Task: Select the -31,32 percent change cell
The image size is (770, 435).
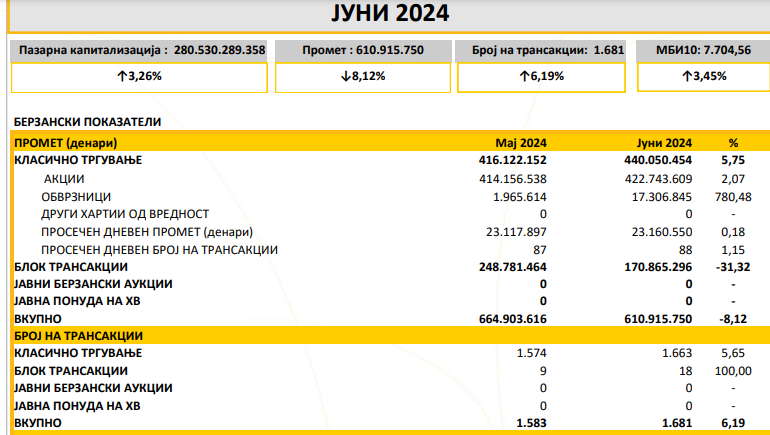Action: [x=733, y=267]
